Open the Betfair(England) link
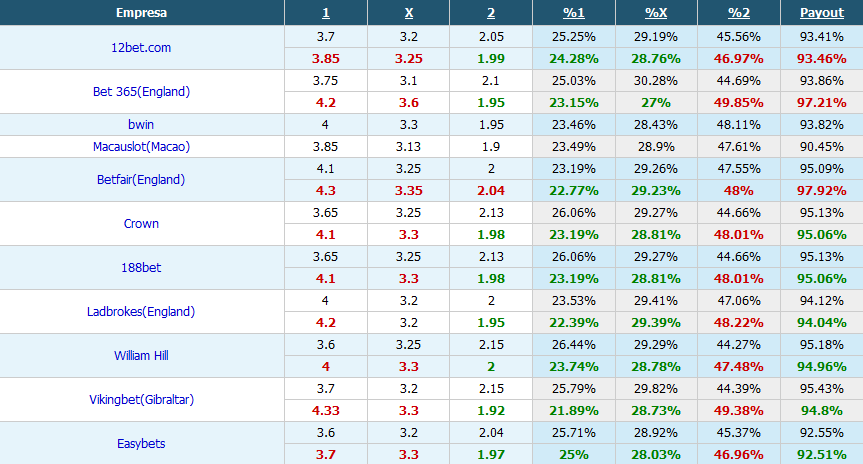The height and width of the screenshot is (464, 863). pyautogui.click(x=141, y=180)
